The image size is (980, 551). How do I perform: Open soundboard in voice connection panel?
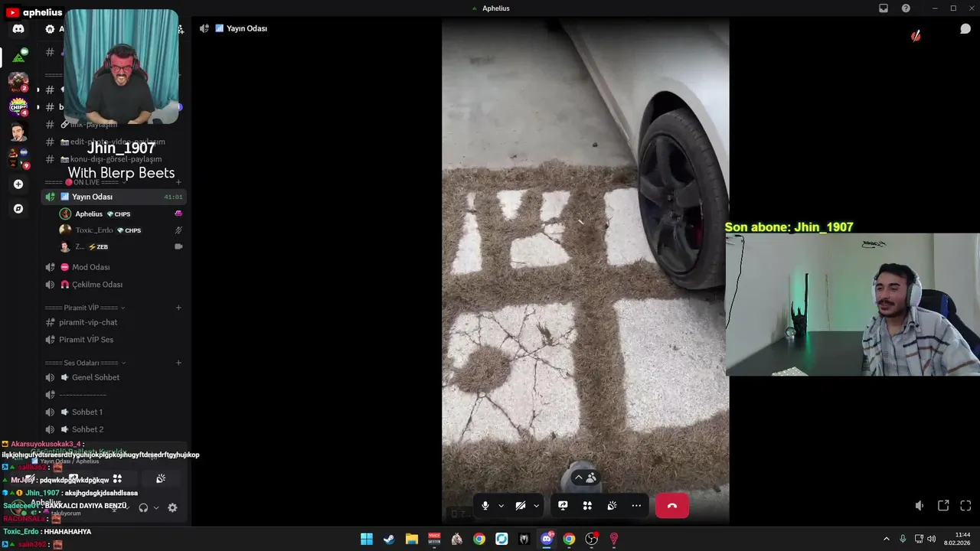(161, 478)
